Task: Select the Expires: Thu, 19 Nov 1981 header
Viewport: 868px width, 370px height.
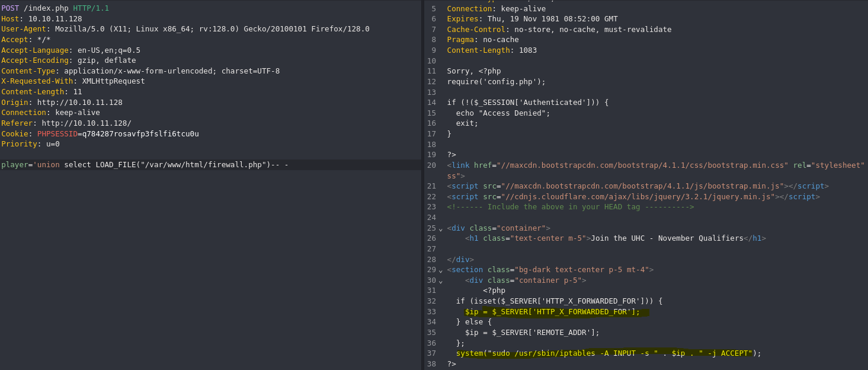Action: pos(532,19)
